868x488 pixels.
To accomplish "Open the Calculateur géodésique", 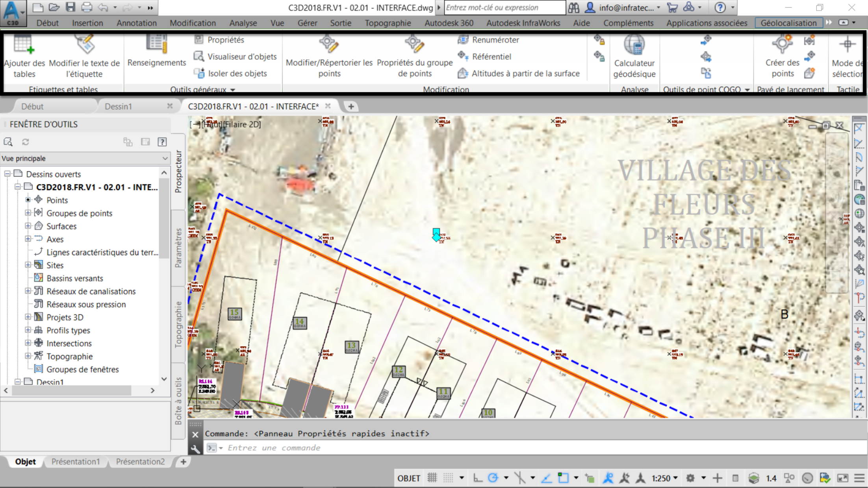I will 634,57.
